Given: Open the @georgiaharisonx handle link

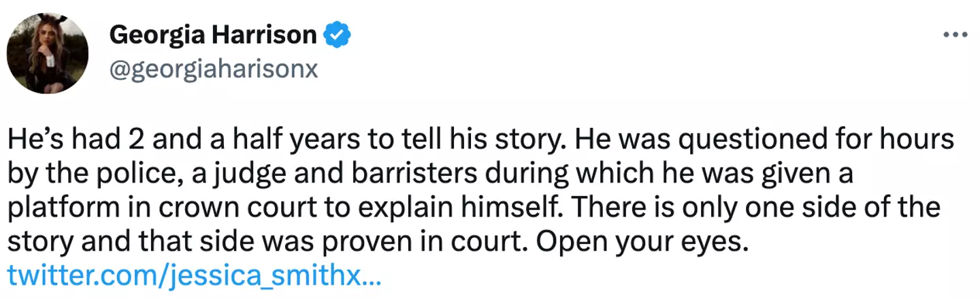Looking at the screenshot, I should [x=214, y=69].
